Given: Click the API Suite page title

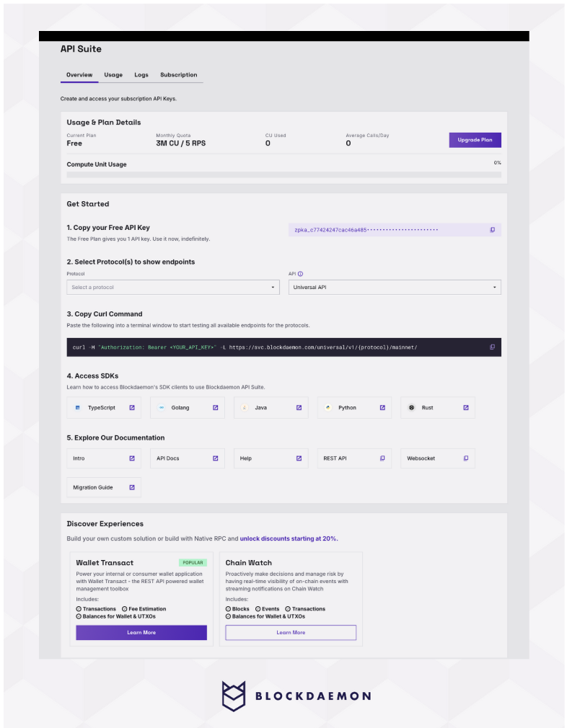Looking at the screenshot, I should 81,49.
